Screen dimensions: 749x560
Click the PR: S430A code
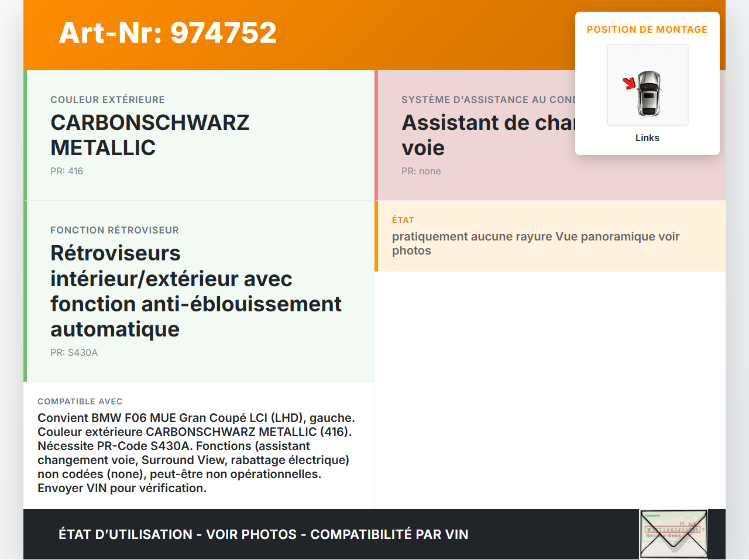click(x=74, y=352)
